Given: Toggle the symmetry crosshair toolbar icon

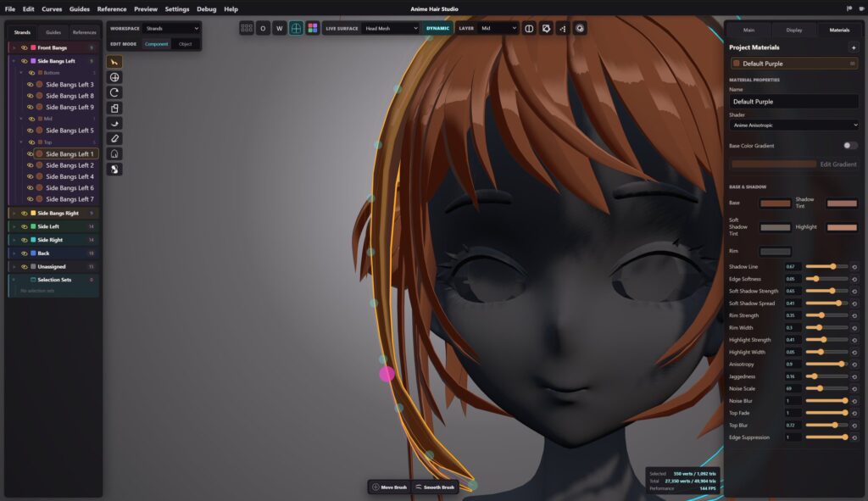Looking at the screenshot, I should [x=296, y=28].
